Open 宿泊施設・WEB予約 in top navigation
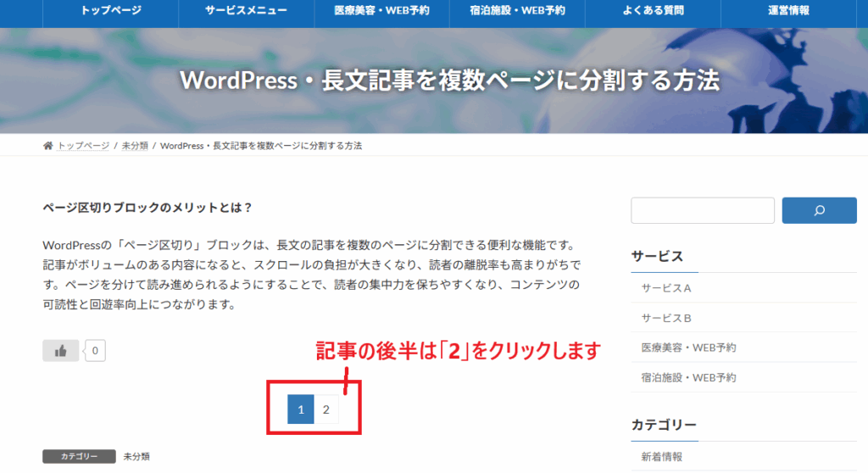Image resolution: width=868 pixels, height=473 pixels. click(x=517, y=10)
